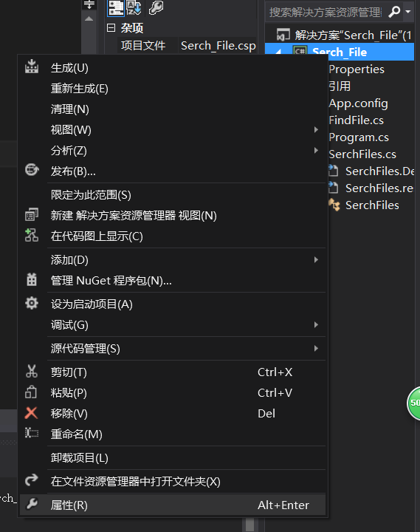
Task: Select 发布(B)... menu item
Action: [x=173, y=171]
